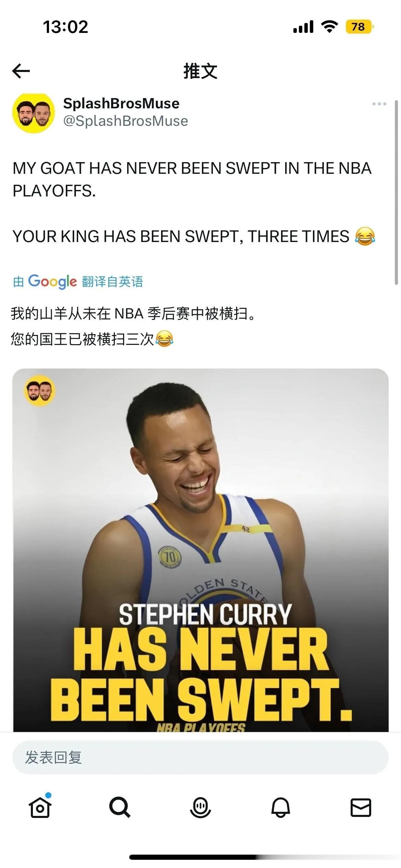Image resolution: width=401 pixels, height=868 pixels.
Task: Tap the SplashBrosMuse display name
Action: (x=121, y=103)
